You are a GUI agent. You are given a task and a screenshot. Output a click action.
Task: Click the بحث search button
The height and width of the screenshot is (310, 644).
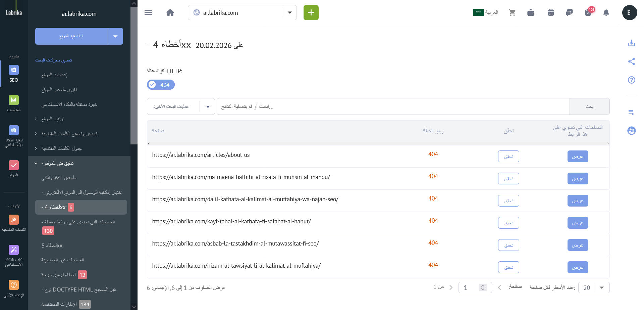coord(589,106)
